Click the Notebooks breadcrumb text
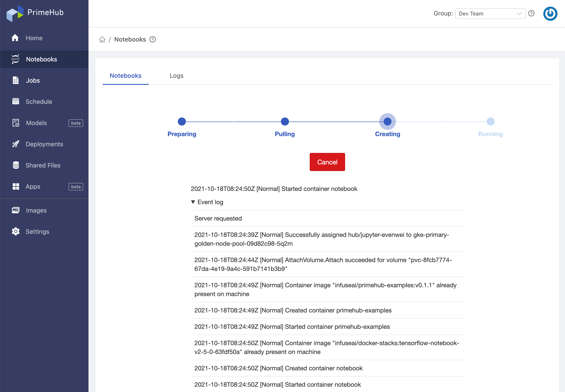This screenshot has width=565, height=392. 130,39
